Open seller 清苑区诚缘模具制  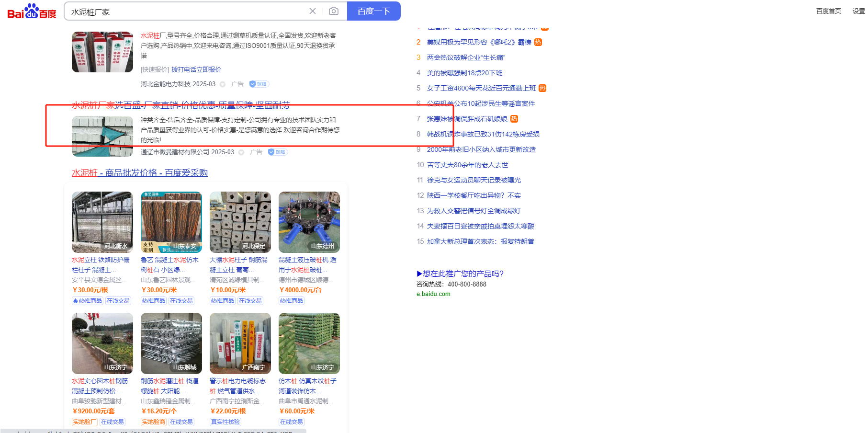[x=237, y=280]
